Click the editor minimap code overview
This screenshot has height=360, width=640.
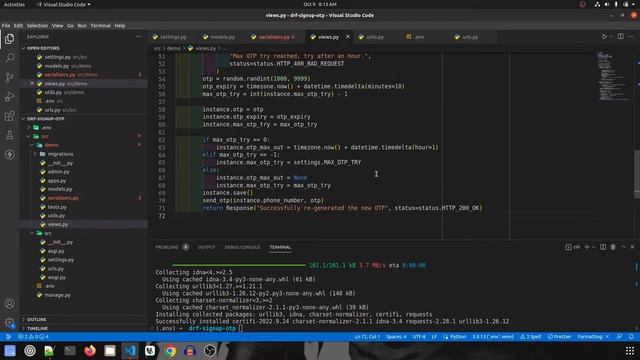[613, 76]
